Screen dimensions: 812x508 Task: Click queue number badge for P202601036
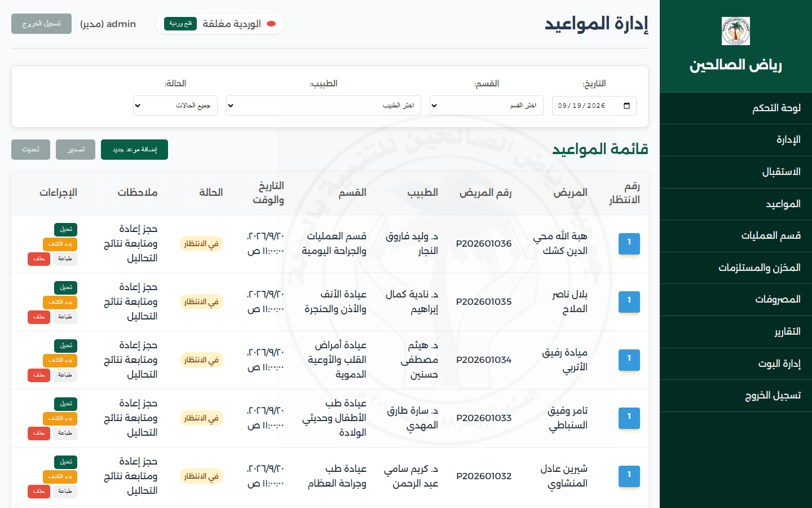[629, 243]
